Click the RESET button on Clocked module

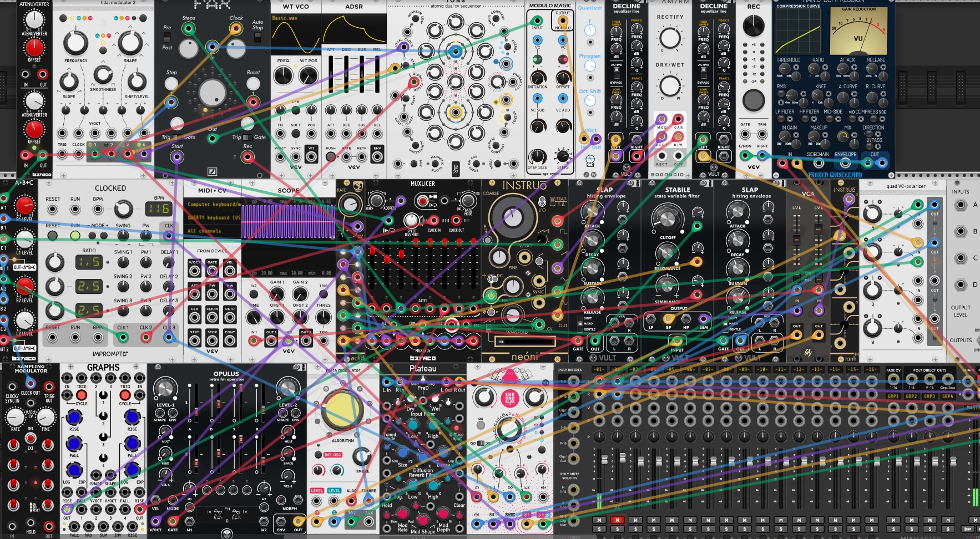[53, 235]
